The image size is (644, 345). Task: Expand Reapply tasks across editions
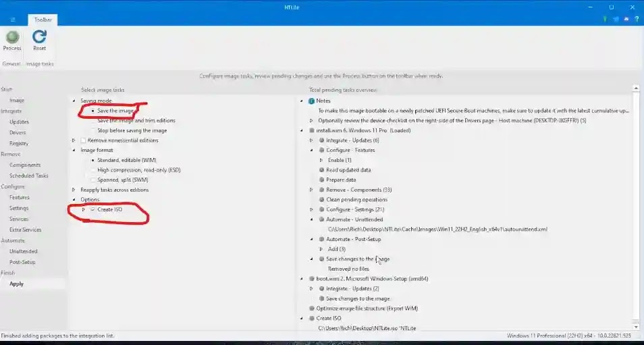coord(74,190)
